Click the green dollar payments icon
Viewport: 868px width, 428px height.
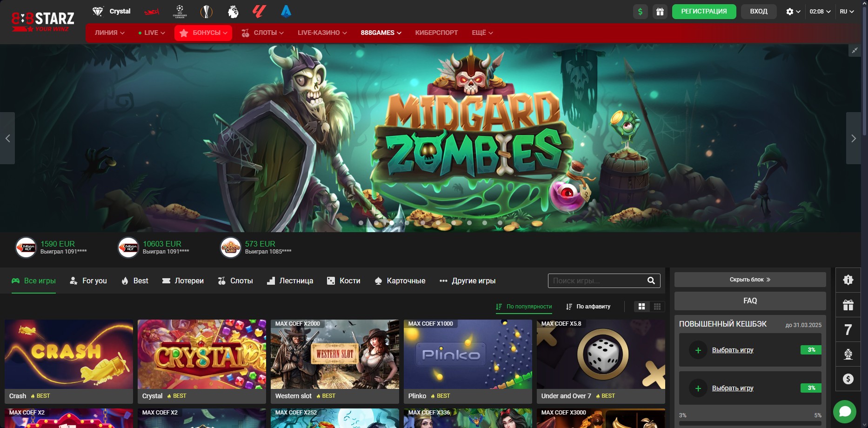coord(641,12)
